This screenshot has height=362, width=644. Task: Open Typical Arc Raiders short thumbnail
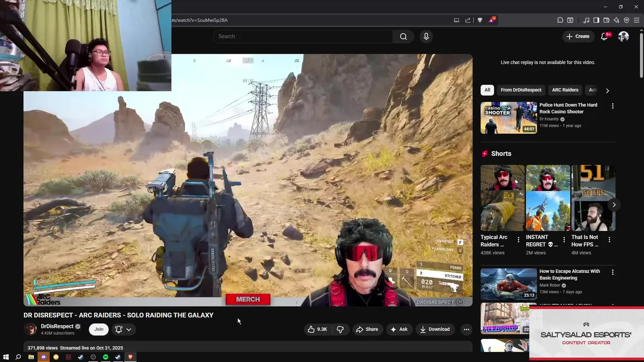point(502,198)
